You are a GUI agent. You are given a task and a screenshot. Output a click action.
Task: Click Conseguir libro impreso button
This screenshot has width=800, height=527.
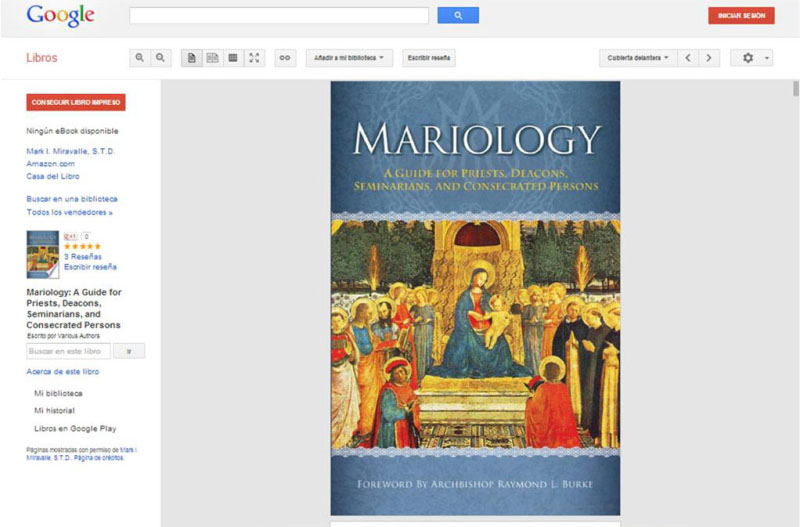tap(76, 102)
